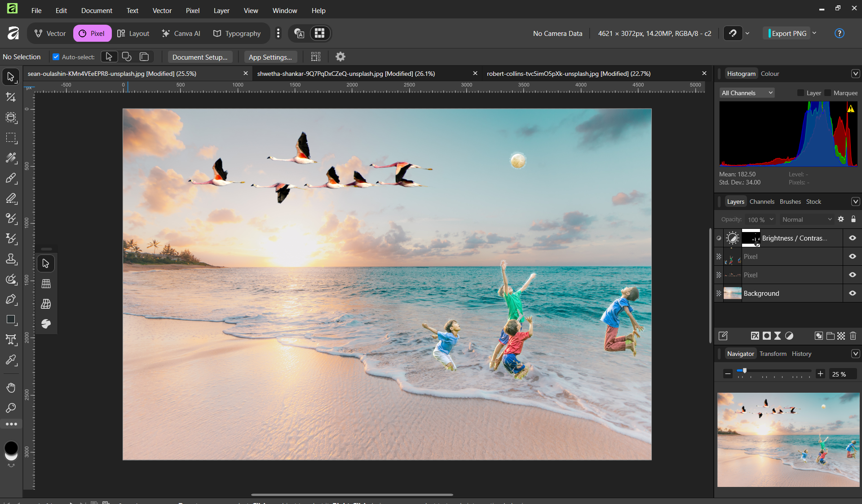Hide the Brightness / Contrast adjustment layer

[x=852, y=238]
